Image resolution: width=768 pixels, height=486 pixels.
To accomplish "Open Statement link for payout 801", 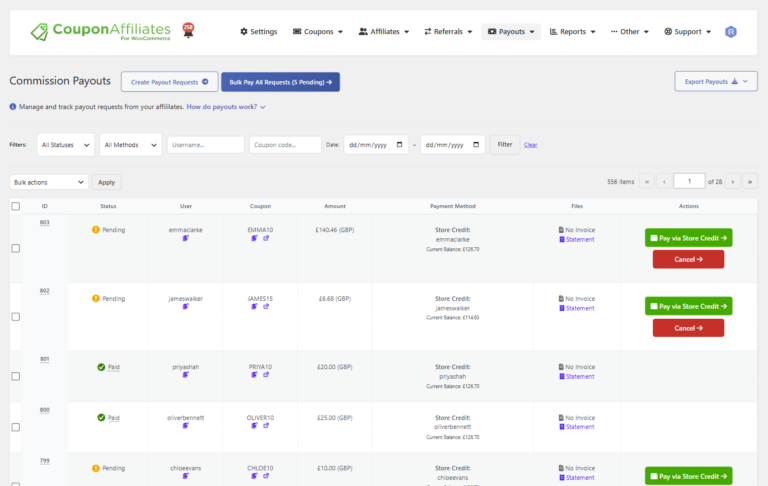I will tap(577, 377).
